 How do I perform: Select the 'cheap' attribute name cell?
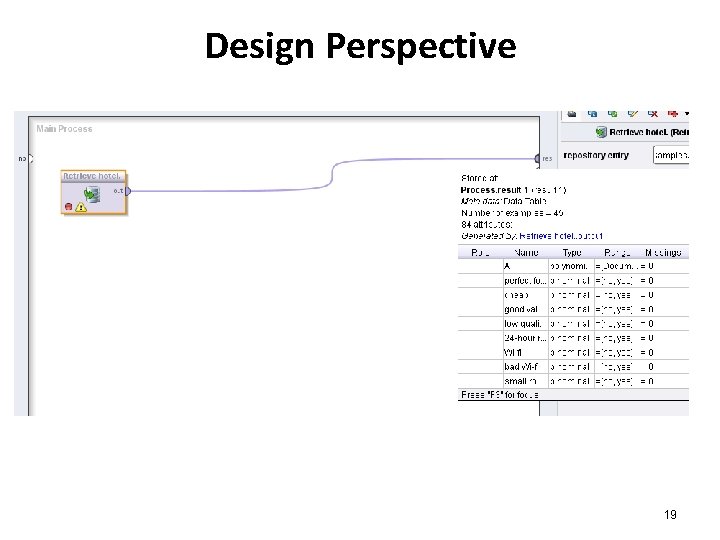[x=525, y=295]
